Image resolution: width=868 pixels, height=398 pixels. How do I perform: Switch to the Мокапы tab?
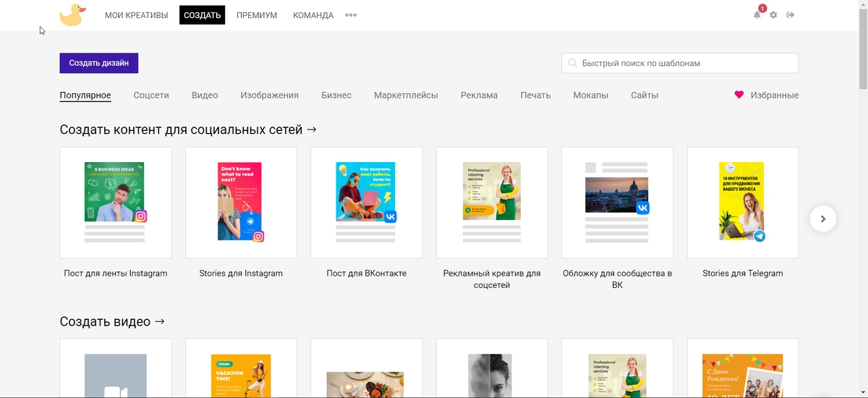pyautogui.click(x=590, y=96)
